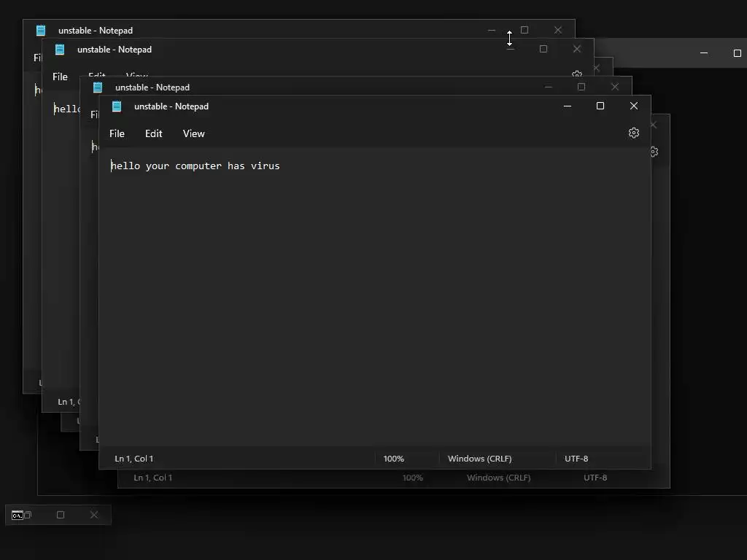Click the command prompt icon in the small bottom-left window
This screenshot has height=560, width=747.
pos(18,516)
